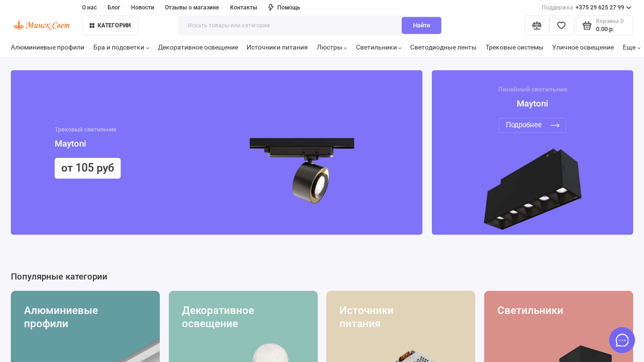Expand the Бра и подсветки submenu

pyautogui.click(x=148, y=48)
